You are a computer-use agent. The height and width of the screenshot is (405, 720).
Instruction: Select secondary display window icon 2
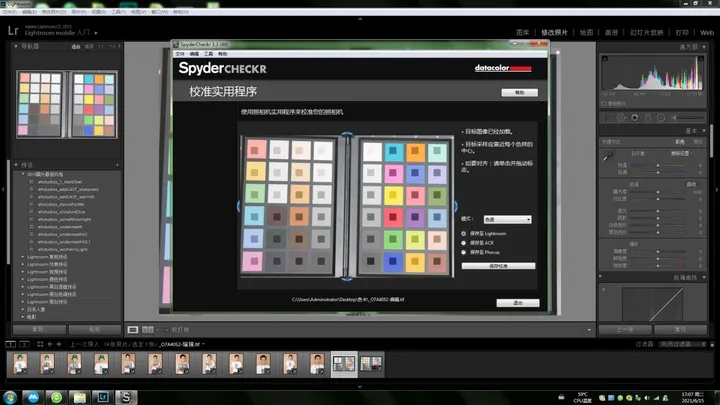click(25, 344)
